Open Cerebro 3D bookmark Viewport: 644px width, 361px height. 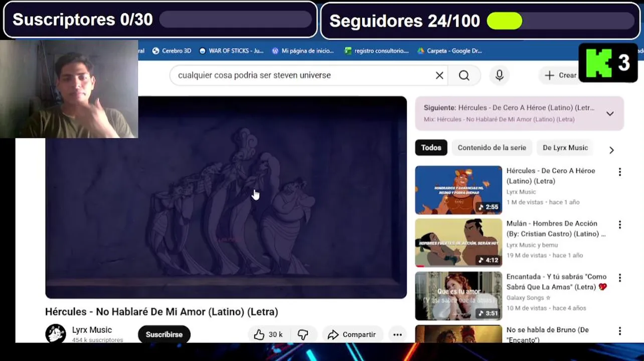pos(171,51)
